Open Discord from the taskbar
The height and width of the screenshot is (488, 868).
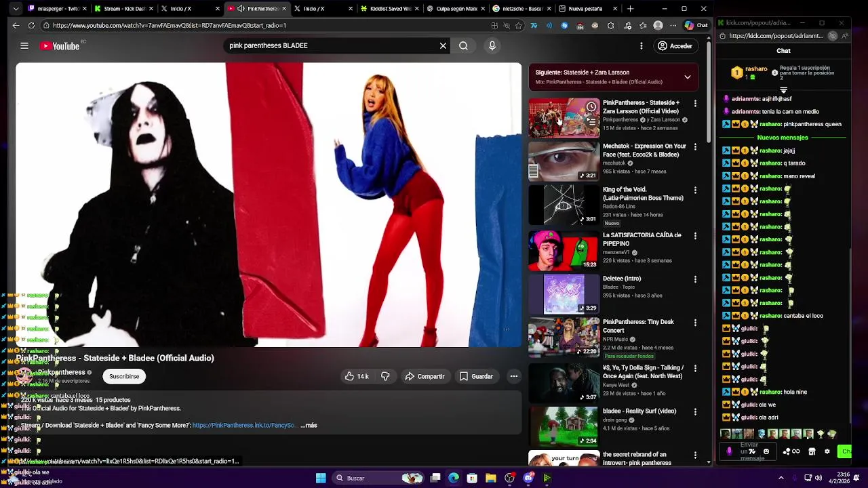pyautogui.click(x=528, y=478)
